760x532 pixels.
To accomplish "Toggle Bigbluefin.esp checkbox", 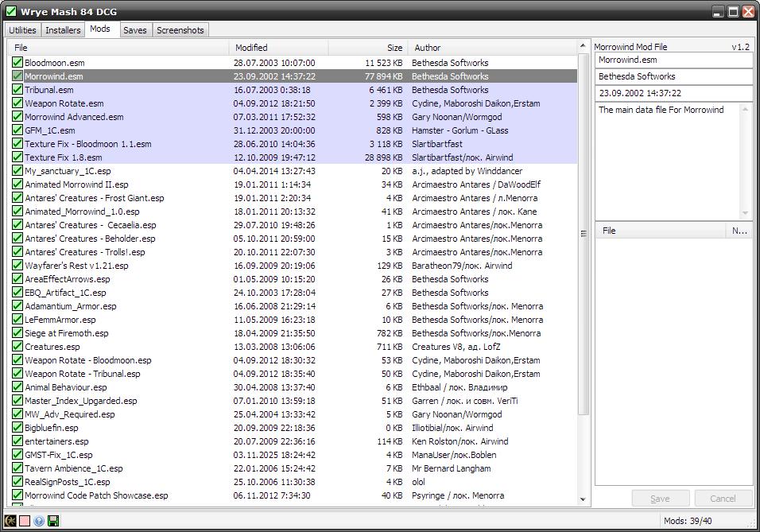I will click(x=17, y=428).
